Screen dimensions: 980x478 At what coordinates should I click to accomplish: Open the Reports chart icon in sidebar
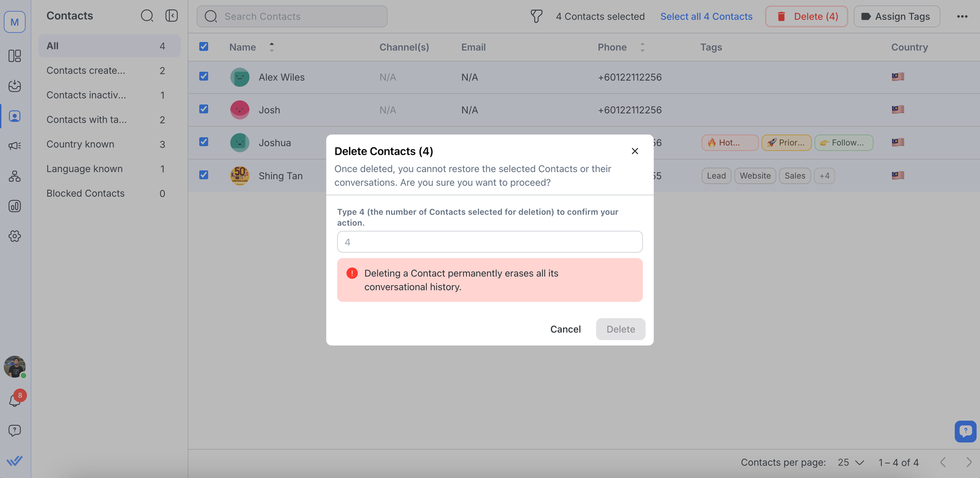click(15, 206)
